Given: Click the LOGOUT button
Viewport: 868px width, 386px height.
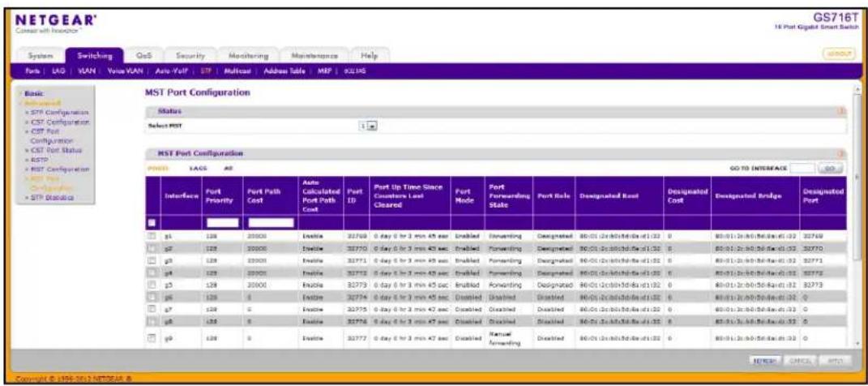Looking at the screenshot, I should click(840, 54).
